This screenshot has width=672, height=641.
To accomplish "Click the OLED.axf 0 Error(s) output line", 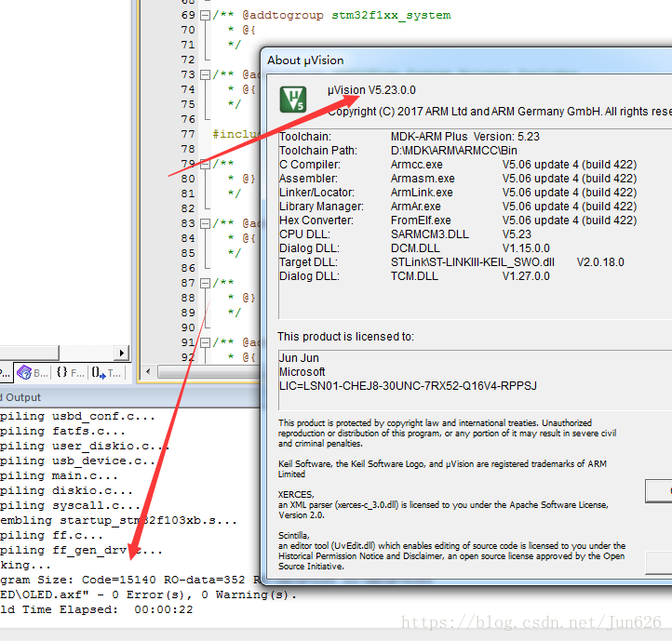I will pyautogui.click(x=148, y=595).
